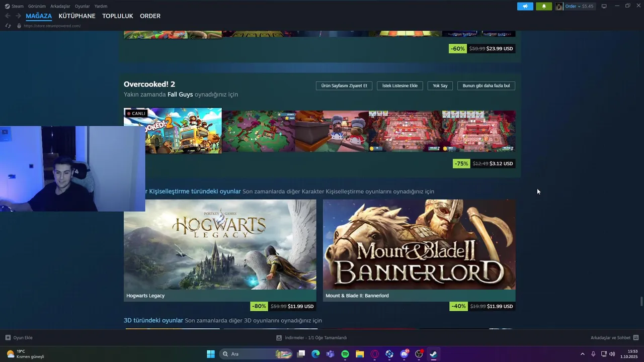Open the Arkadaşlar menu
Screen dimensions: 644x362
pos(60,6)
